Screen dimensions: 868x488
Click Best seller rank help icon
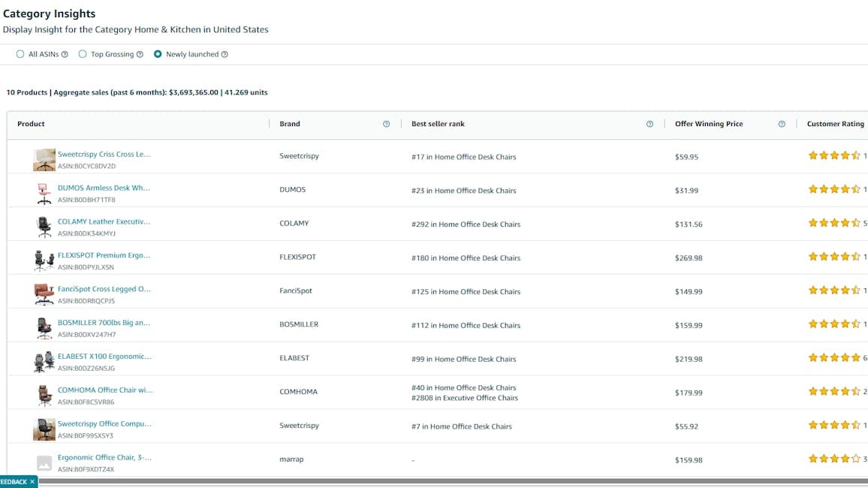(x=650, y=124)
